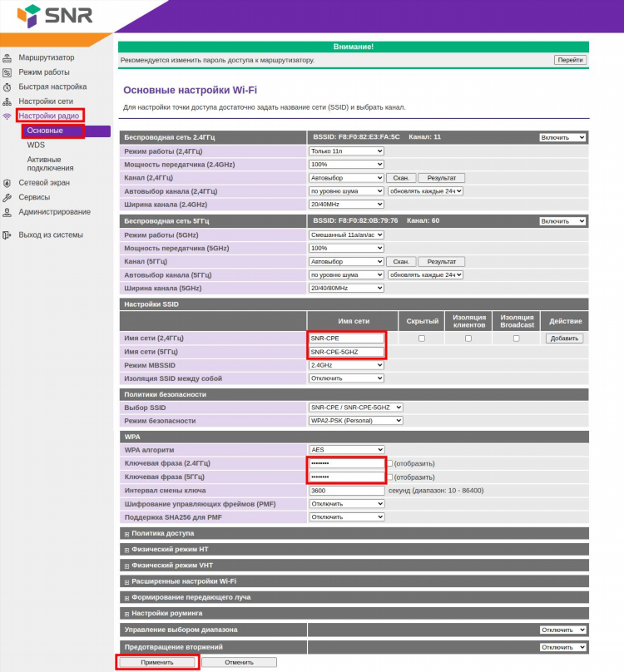This screenshot has width=624, height=672.
Task: Open Режим работы (2,4ГГц) dropdown
Action: [346, 151]
